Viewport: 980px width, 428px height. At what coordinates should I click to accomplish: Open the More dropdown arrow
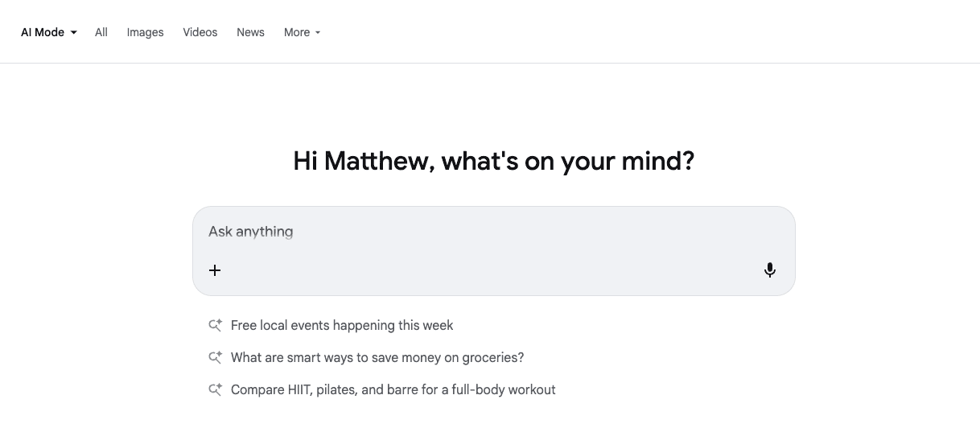click(318, 33)
